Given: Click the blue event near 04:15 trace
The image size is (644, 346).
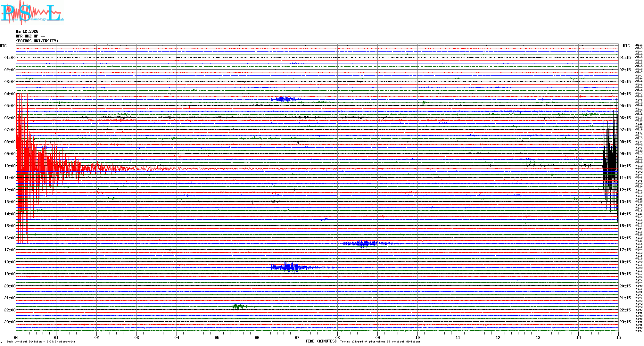Looking at the screenshot, I should (283, 99).
